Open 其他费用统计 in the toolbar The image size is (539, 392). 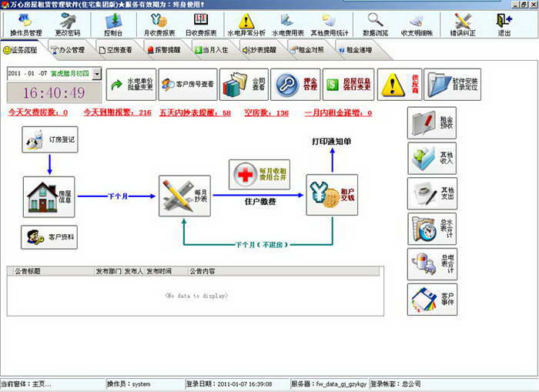[x=330, y=25]
